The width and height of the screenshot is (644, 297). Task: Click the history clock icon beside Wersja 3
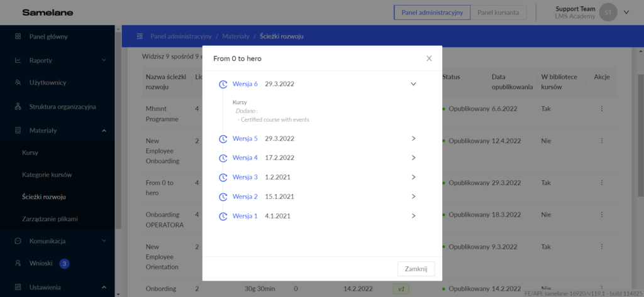coord(223,177)
